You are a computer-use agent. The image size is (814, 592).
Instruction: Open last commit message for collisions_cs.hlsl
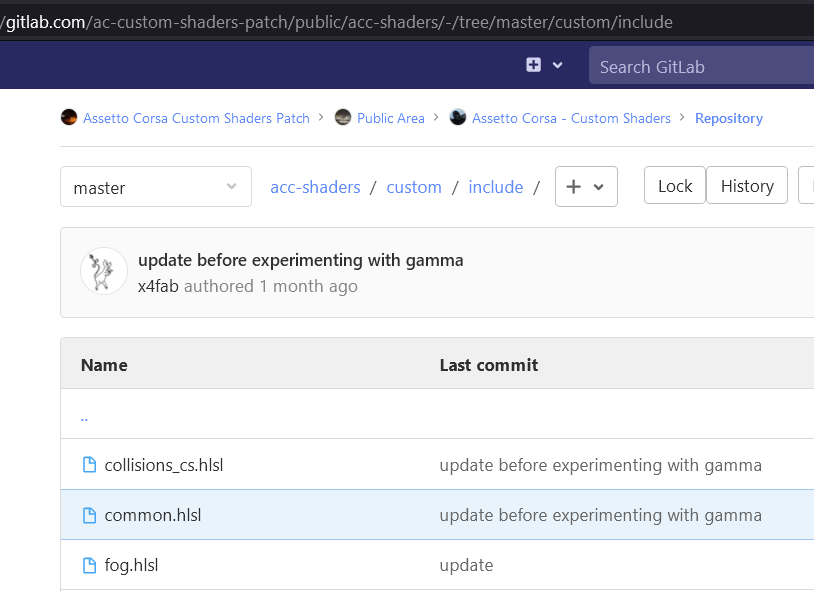[x=601, y=465]
